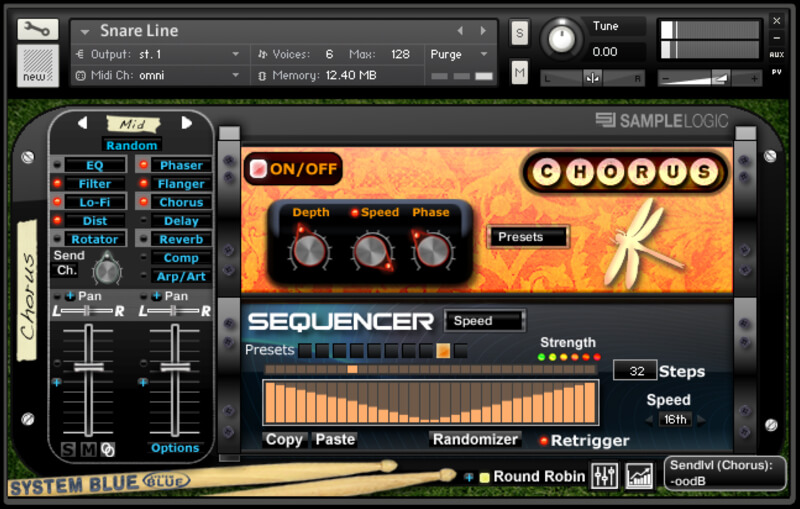The height and width of the screenshot is (509, 800).
Task: Click channel strip solo S icon
Action: pyautogui.click(x=68, y=449)
